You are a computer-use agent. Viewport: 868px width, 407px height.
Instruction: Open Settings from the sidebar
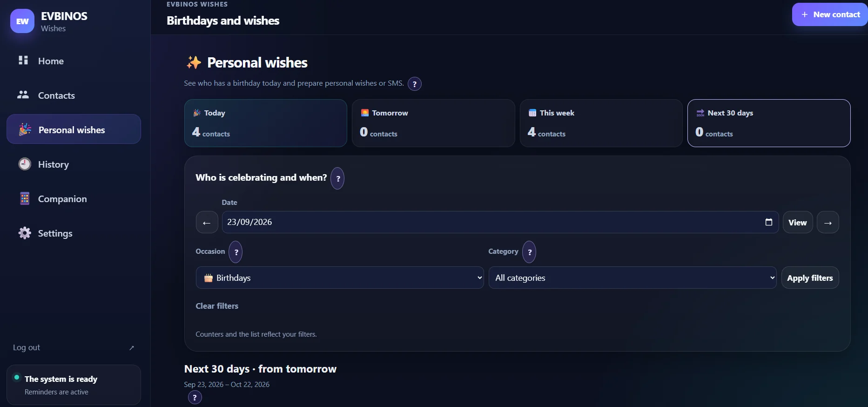tap(74, 233)
